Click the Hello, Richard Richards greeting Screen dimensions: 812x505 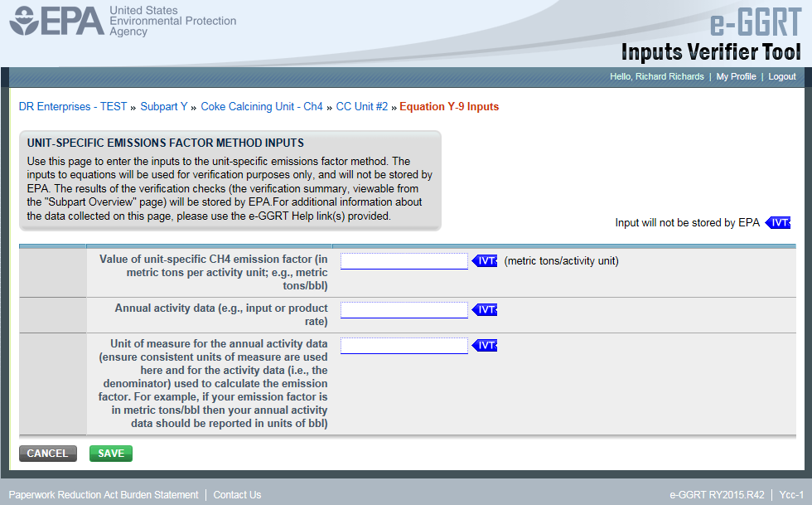click(656, 77)
